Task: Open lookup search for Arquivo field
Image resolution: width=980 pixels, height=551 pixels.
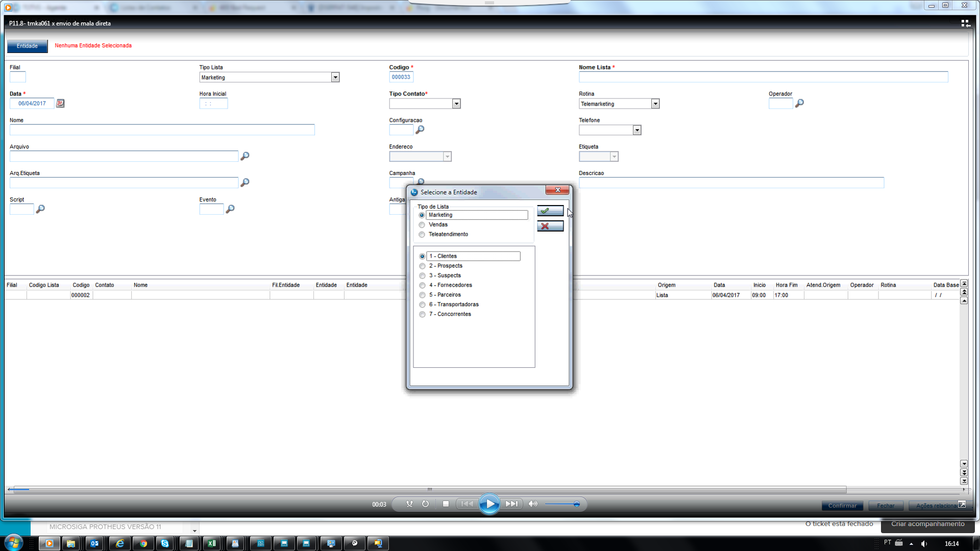Action: tap(245, 156)
